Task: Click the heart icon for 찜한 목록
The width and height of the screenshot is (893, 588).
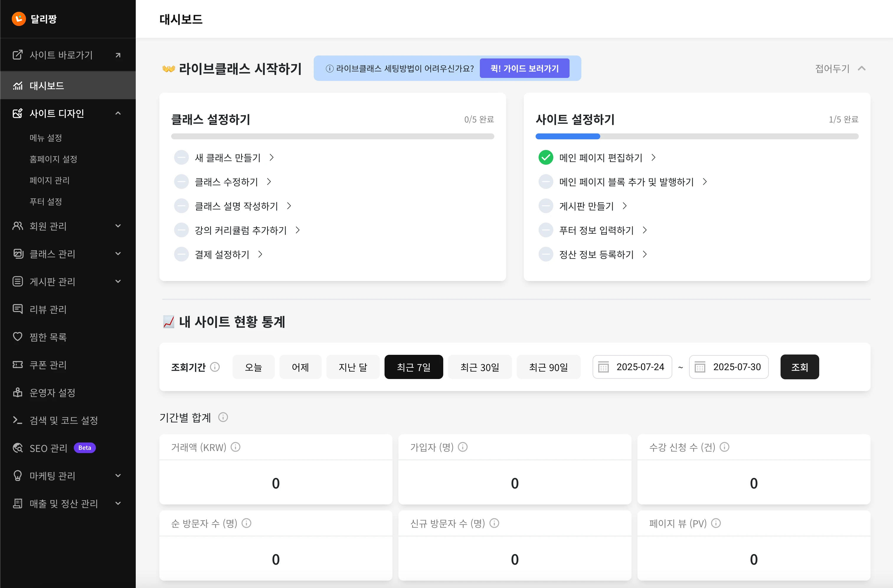Action: [x=18, y=337]
